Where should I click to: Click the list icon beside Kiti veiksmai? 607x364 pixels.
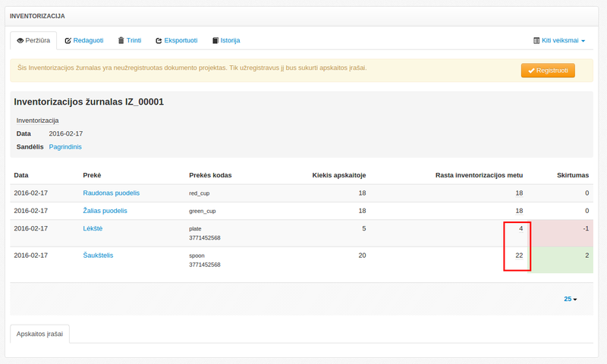point(536,40)
